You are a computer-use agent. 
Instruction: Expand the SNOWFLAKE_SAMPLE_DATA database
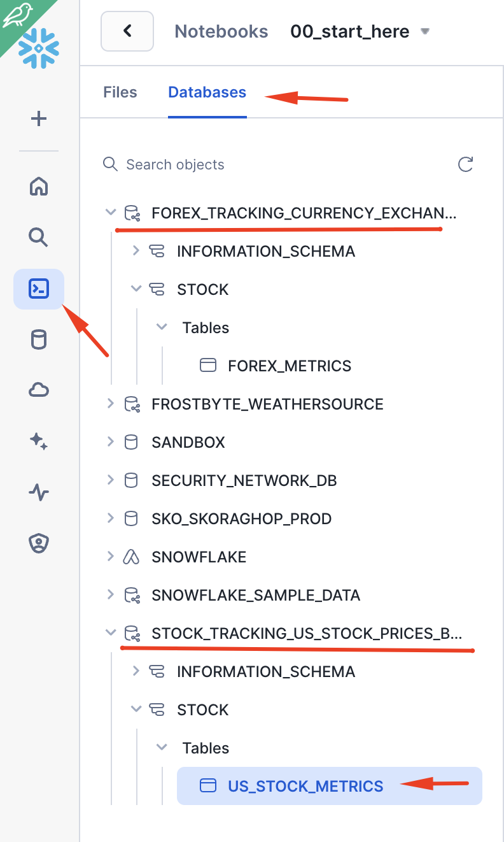(110, 594)
